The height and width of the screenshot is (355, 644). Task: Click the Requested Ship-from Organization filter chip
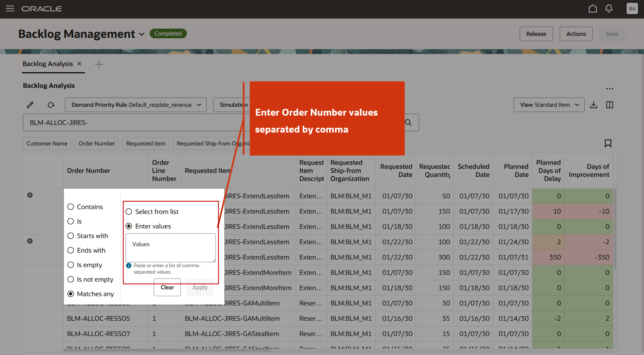pyautogui.click(x=212, y=143)
